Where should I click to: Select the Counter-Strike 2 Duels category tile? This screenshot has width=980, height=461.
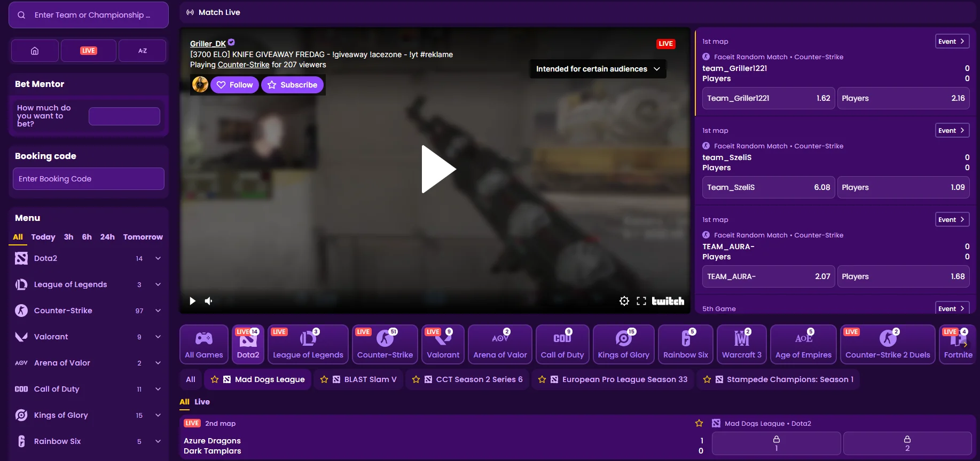click(888, 345)
